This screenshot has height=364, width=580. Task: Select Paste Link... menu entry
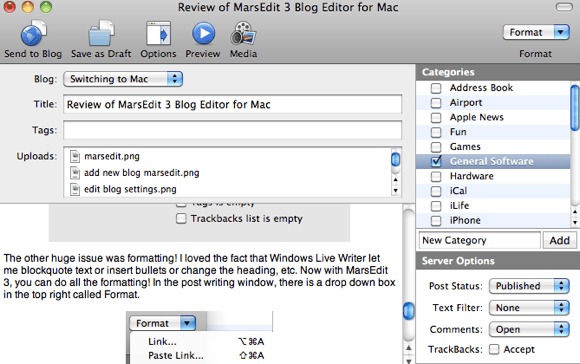point(176,355)
